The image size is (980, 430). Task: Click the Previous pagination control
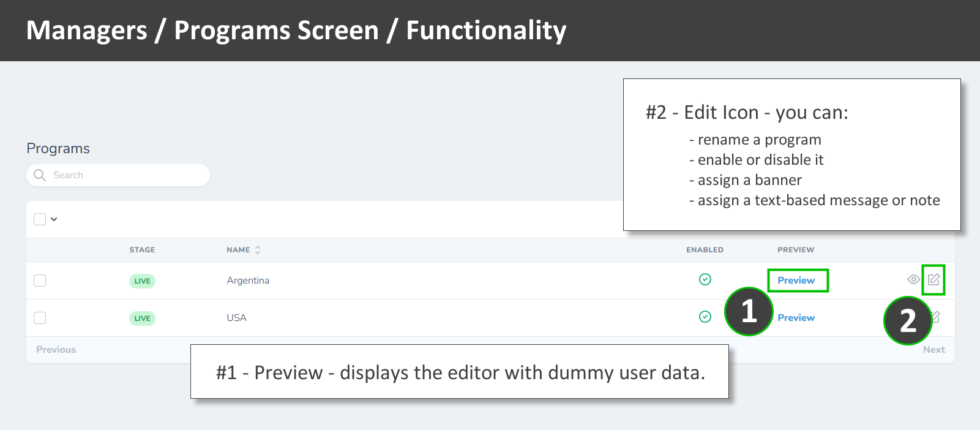[x=56, y=349]
